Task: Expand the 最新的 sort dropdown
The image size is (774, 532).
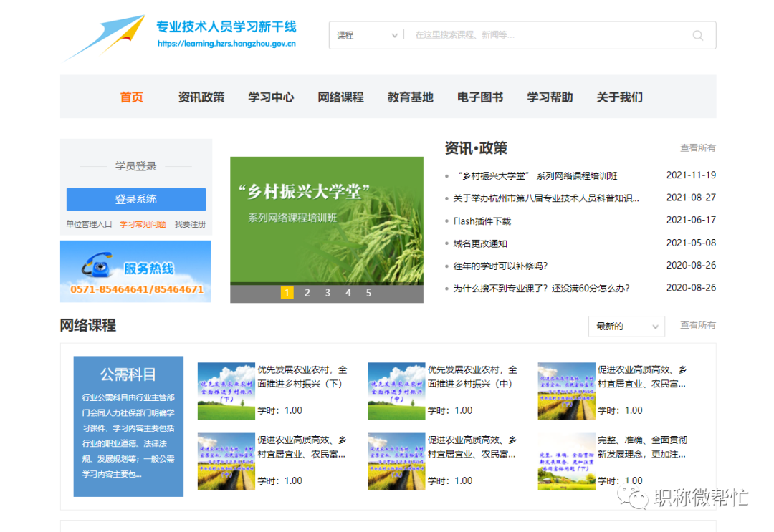Action: [626, 327]
